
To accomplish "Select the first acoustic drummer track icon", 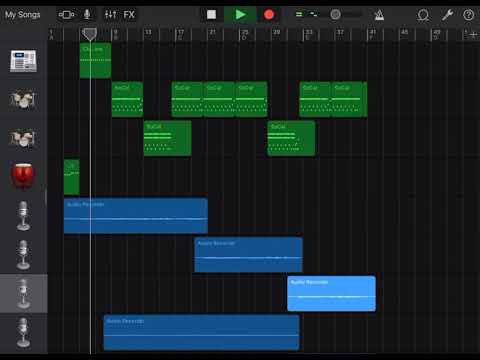I will click(x=23, y=99).
